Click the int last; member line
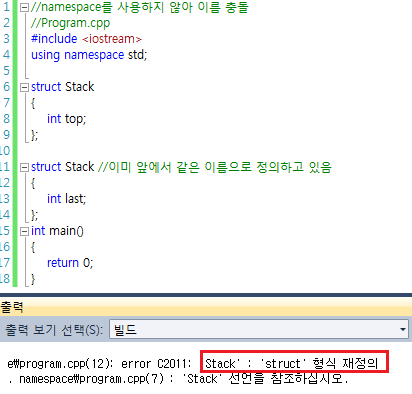The height and width of the screenshot is (394, 412). (66, 199)
